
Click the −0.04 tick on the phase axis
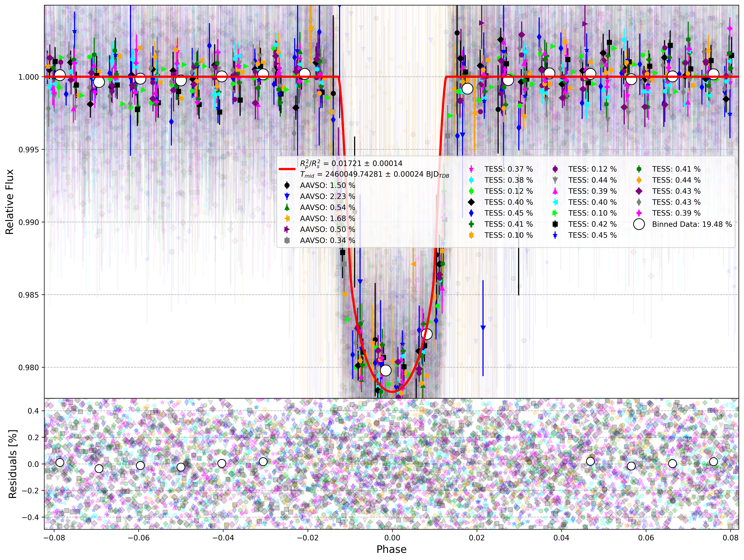point(223,537)
